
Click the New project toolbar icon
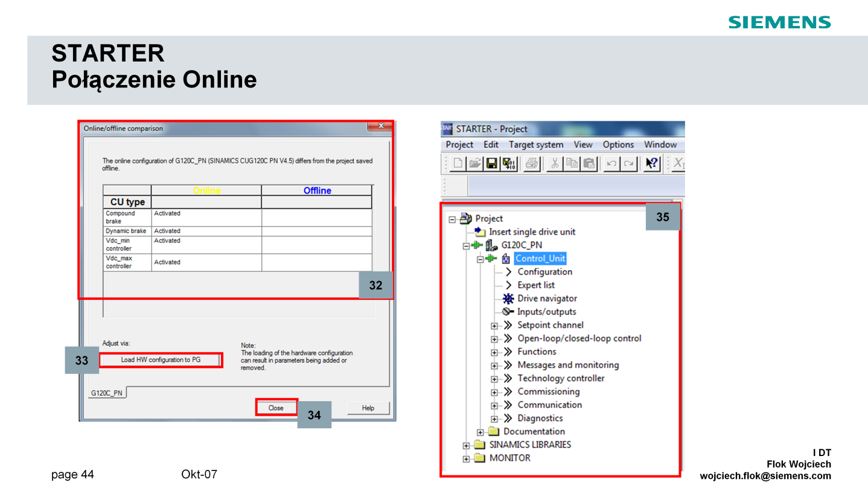pos(459,163)
